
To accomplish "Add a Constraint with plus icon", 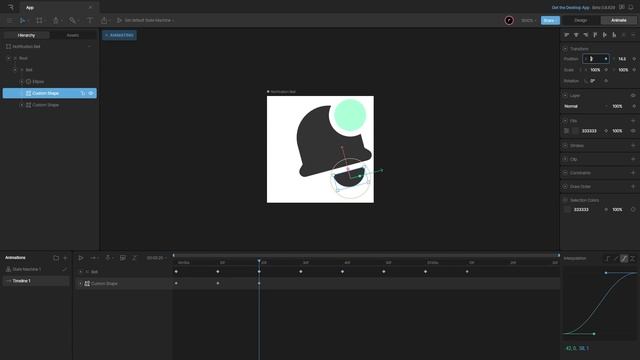I will pos(633,173).
